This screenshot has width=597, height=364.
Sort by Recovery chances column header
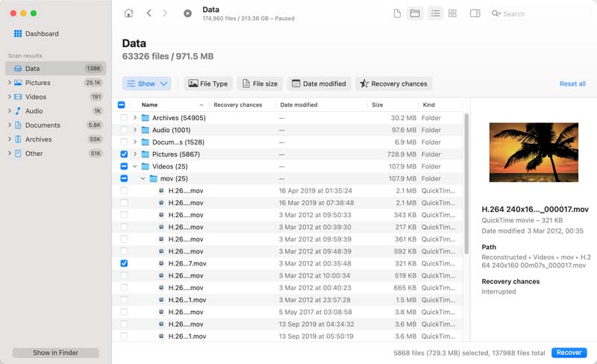pos(237,104)
